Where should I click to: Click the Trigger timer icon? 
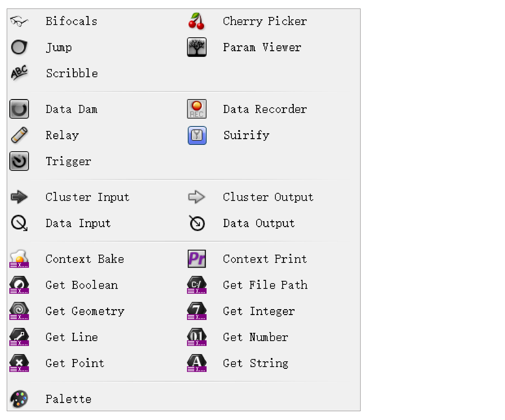19,161
